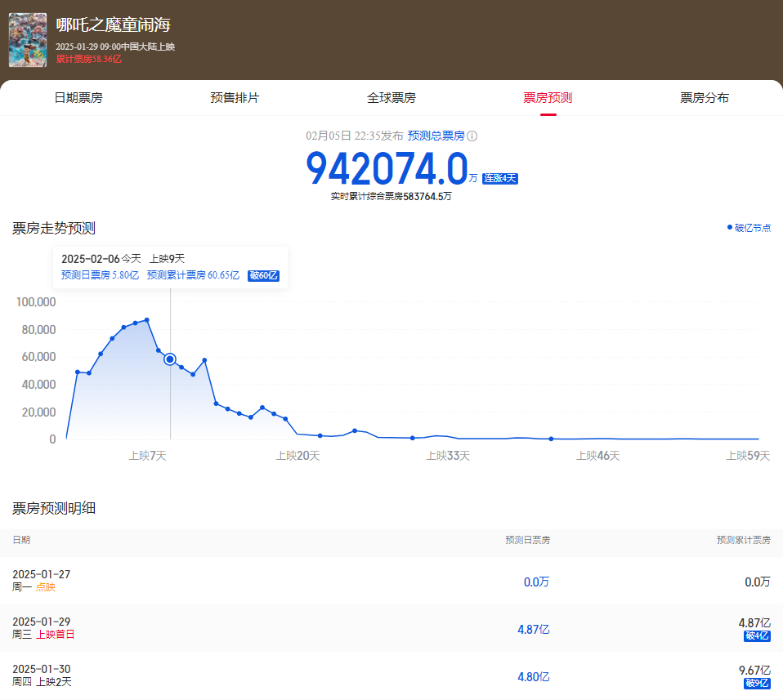Click the 连涨4天 badge

tap(499, 178)
